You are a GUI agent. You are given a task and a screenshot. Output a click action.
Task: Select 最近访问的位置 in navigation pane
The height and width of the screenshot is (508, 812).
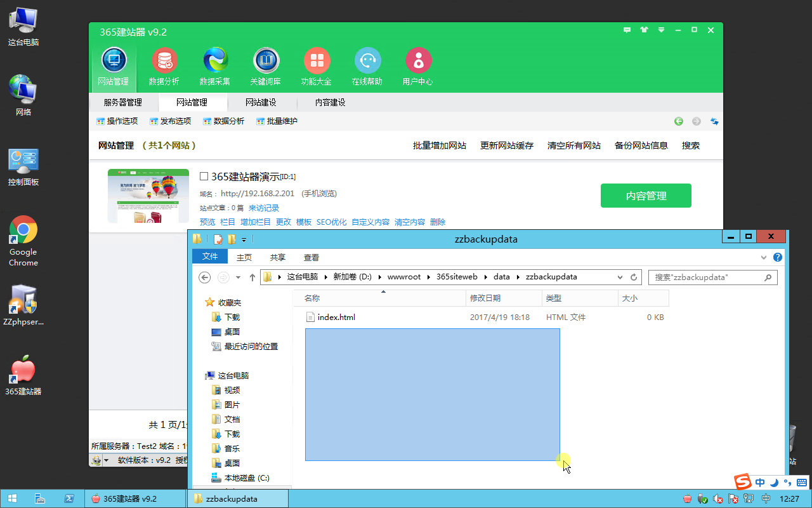tap(251, 346)
